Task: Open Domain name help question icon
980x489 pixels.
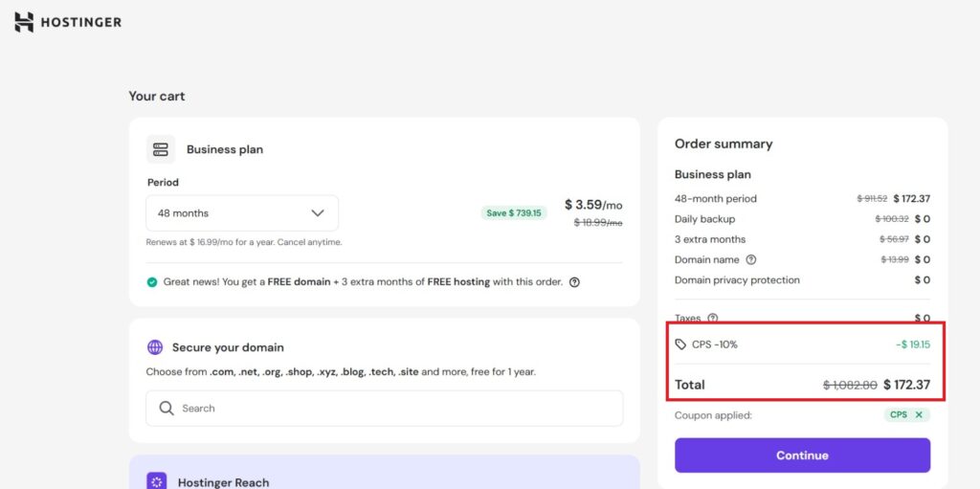Action: 751,259
